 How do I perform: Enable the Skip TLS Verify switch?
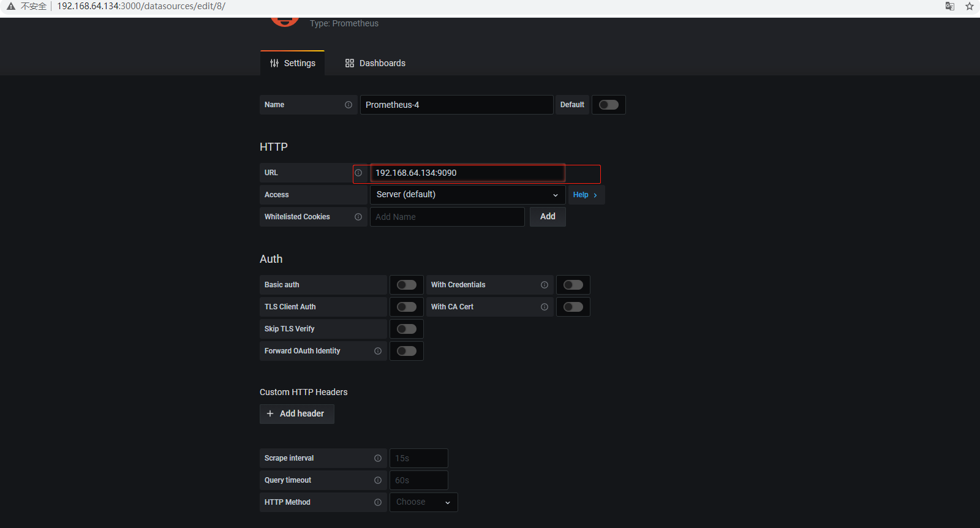pyautogui.click(x=407, y=329)
